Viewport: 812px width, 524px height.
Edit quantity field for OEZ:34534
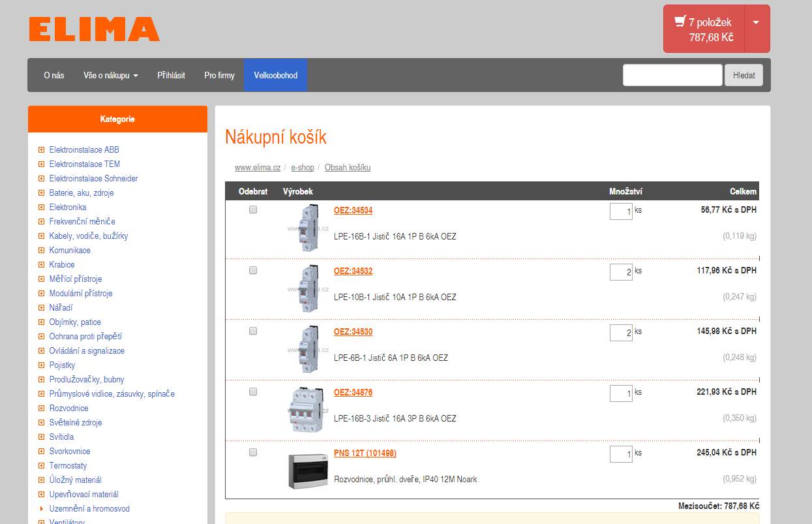point(621,211)
